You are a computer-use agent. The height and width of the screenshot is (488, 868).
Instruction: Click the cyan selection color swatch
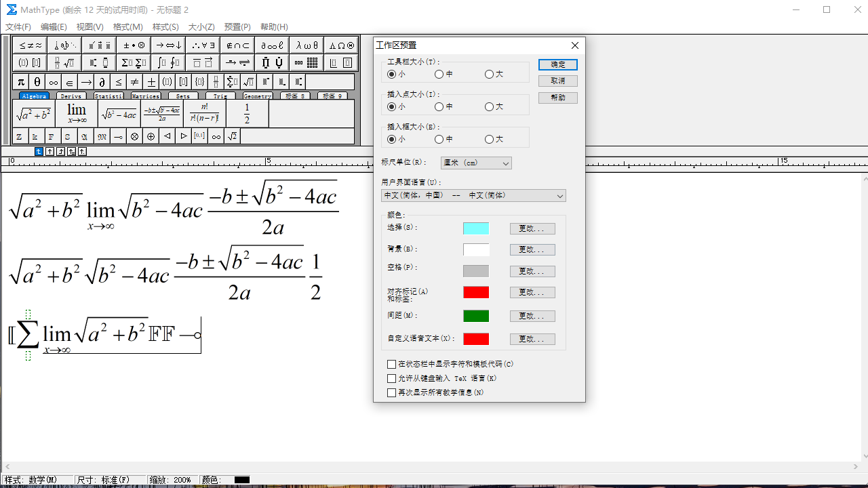click(476, 228)
